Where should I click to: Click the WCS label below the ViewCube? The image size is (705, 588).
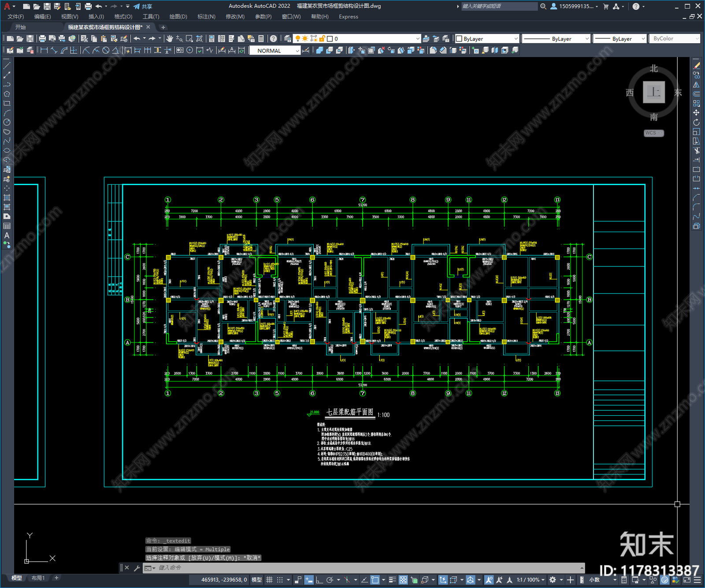[654, 133]
